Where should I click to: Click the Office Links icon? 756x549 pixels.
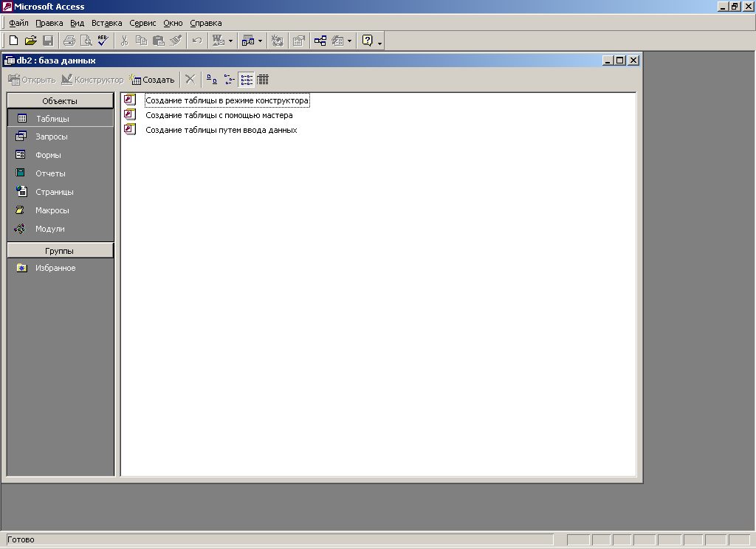click(x=219, y=41)
